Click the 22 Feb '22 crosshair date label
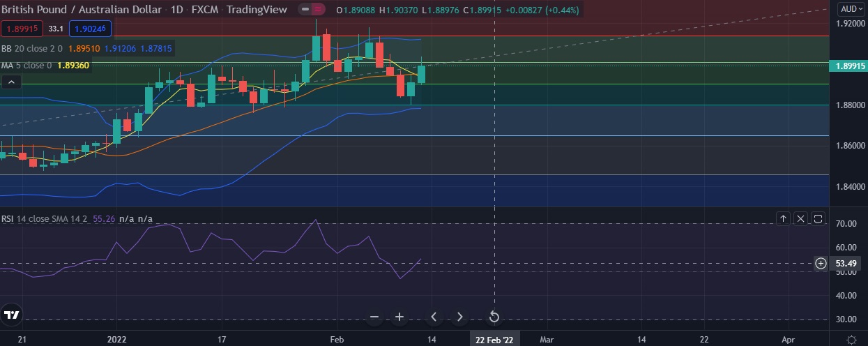Screen dimensions: 868x346 tap(494, 339)
